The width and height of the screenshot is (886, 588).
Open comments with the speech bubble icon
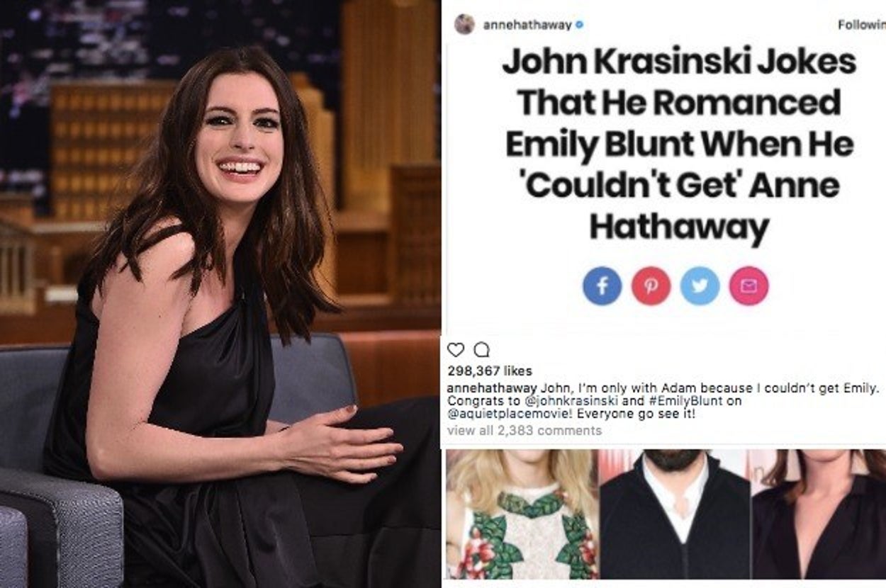[481, 350]
